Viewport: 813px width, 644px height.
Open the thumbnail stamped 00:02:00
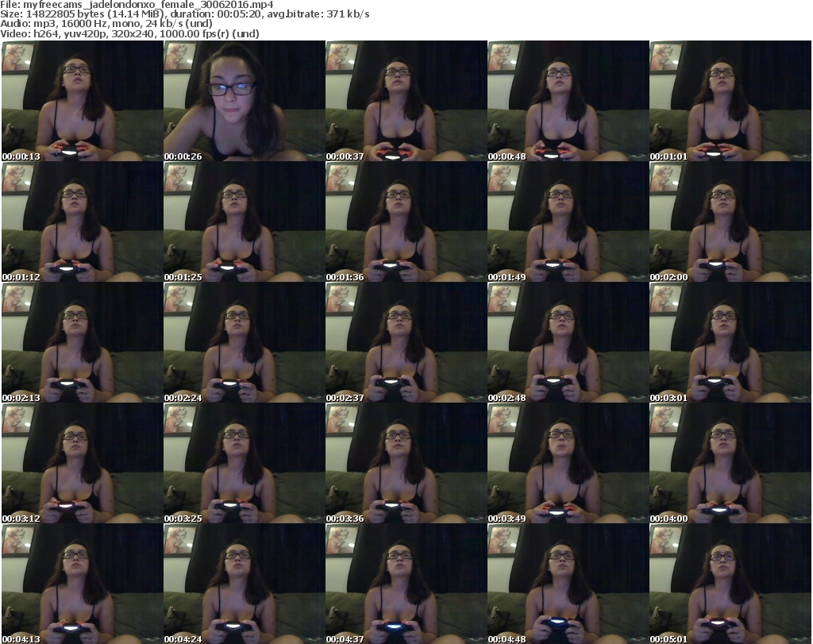pos(730,222)
